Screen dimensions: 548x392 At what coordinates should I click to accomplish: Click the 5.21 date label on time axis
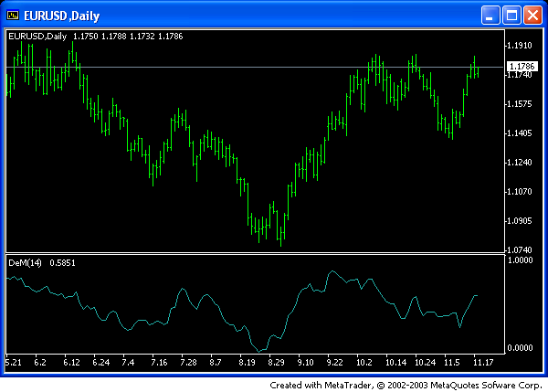coord(14,362)
